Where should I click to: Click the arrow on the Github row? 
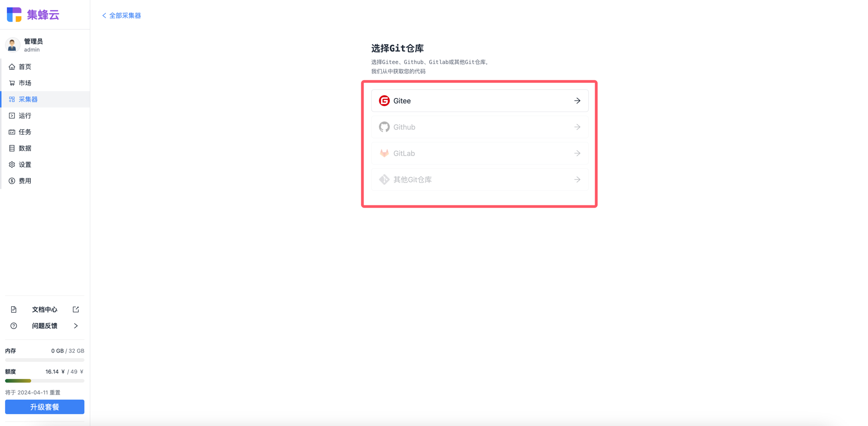[x=577, y=127]
